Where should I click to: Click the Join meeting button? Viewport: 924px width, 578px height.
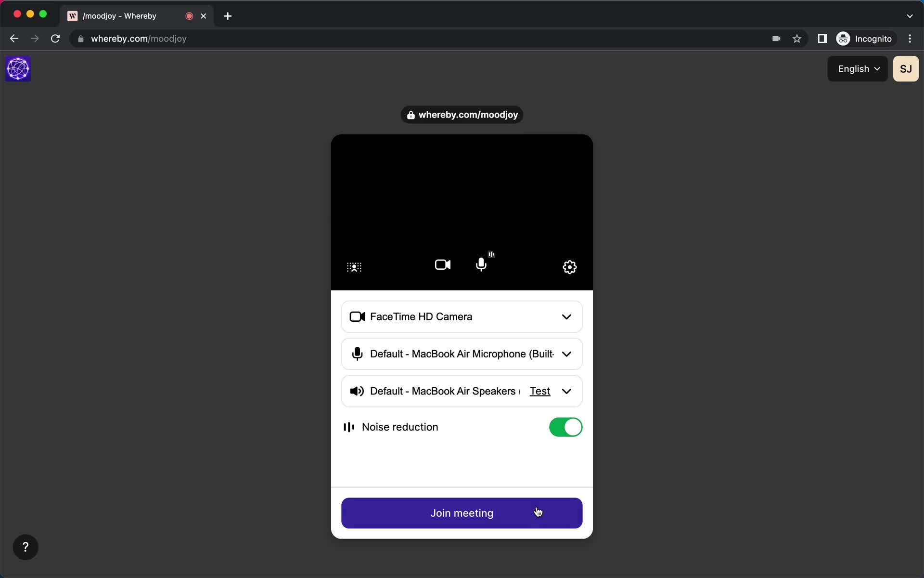coord(462,513)
